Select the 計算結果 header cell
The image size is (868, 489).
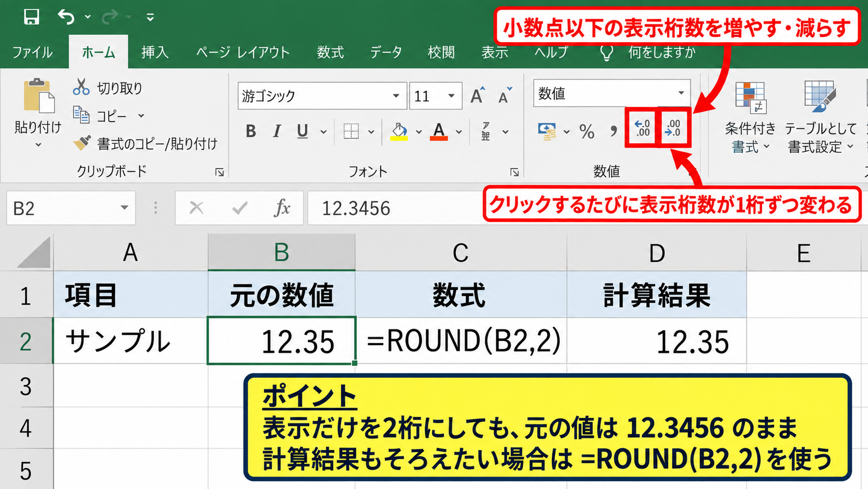pyautogui.click(x=657, y=295)
